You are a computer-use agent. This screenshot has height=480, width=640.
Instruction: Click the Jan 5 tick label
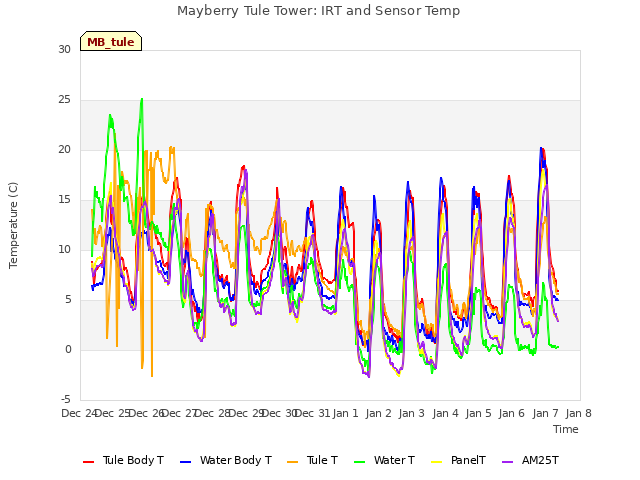pyautogui.click(x=478, y=413)
